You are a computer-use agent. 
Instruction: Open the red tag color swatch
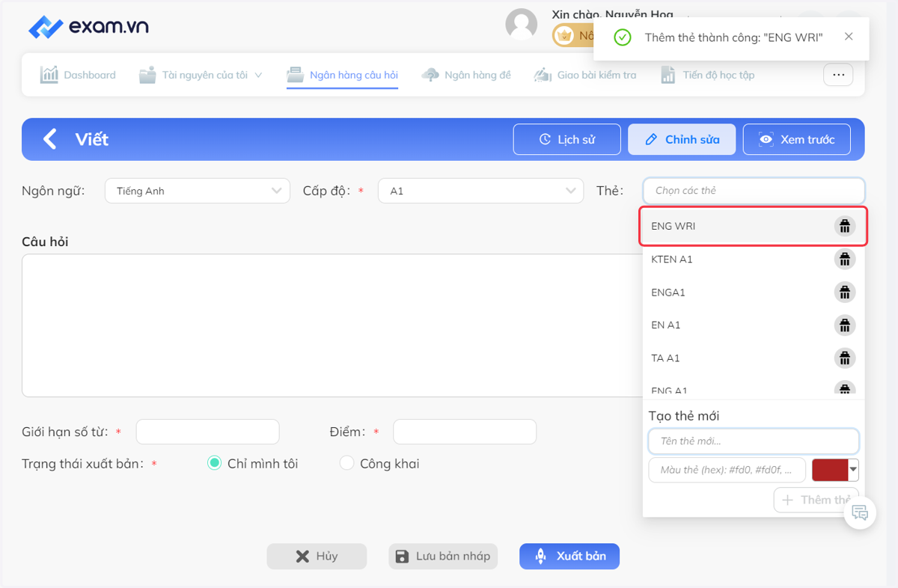coord(835,470)
